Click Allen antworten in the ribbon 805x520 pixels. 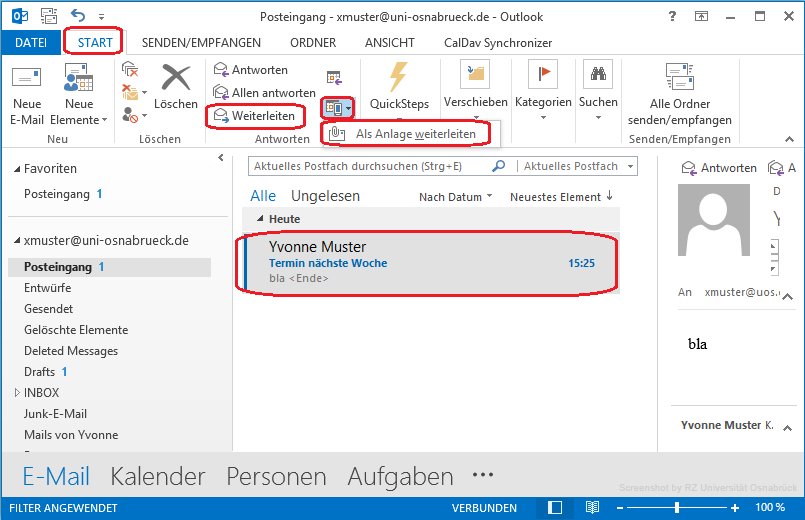(264, 93)
